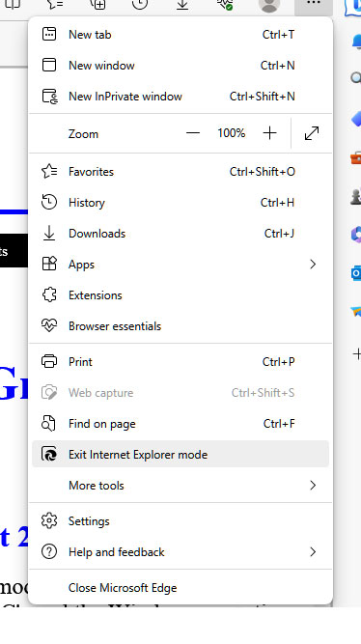Open Extensions in the menu
Screen dimensions: 361x644
(x=180, y=294)
